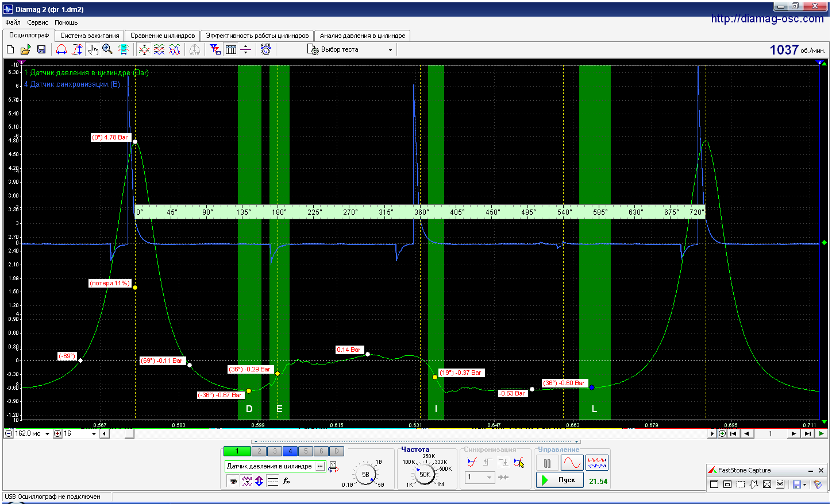Click the divider line split icon
Screen dimensions: 832x504
pos(245,50)
